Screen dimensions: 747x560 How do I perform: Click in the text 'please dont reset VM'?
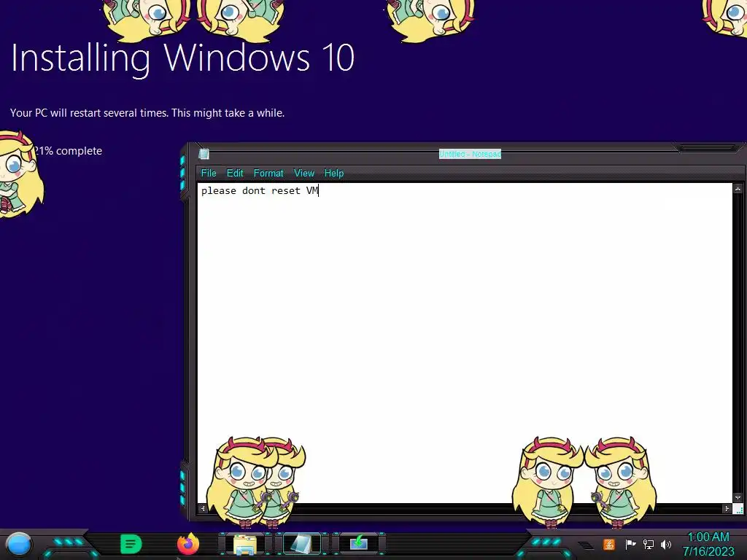coord(259,191)
